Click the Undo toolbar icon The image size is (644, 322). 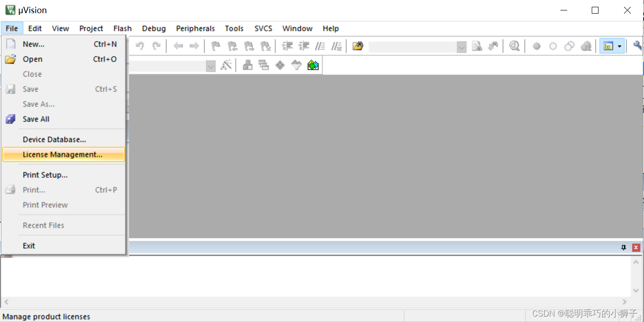coord(140,46)
